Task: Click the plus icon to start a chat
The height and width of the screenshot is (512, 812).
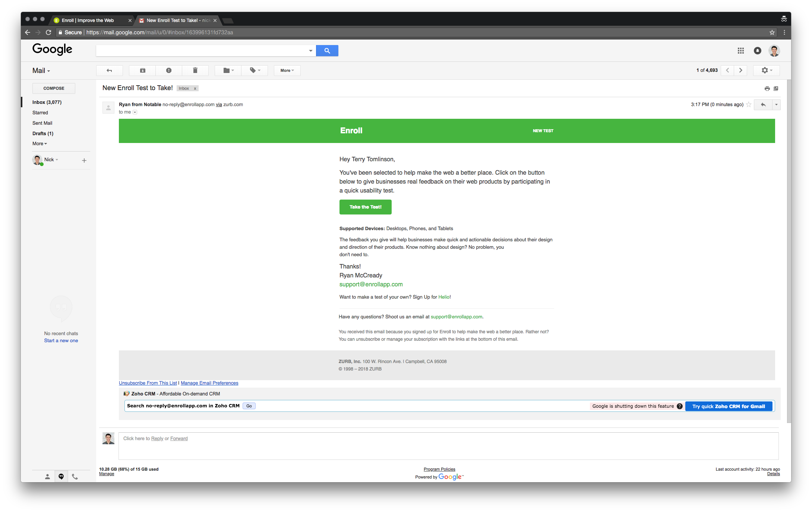Action: pos(84,160)
